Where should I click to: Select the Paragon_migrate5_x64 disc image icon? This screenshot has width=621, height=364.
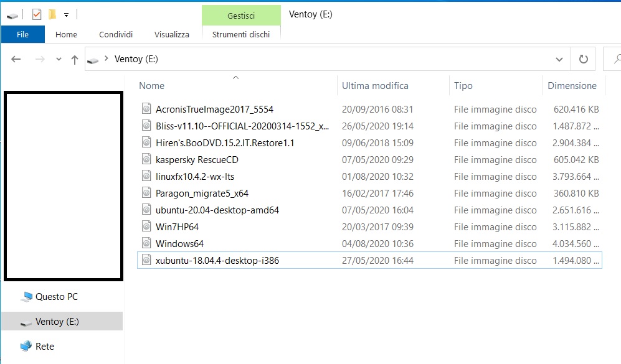coord(146,193)
